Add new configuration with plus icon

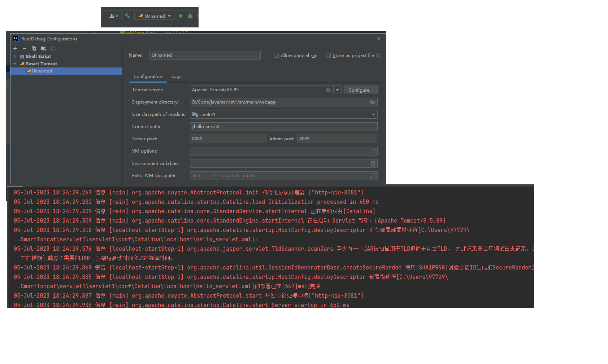point(15,48)
